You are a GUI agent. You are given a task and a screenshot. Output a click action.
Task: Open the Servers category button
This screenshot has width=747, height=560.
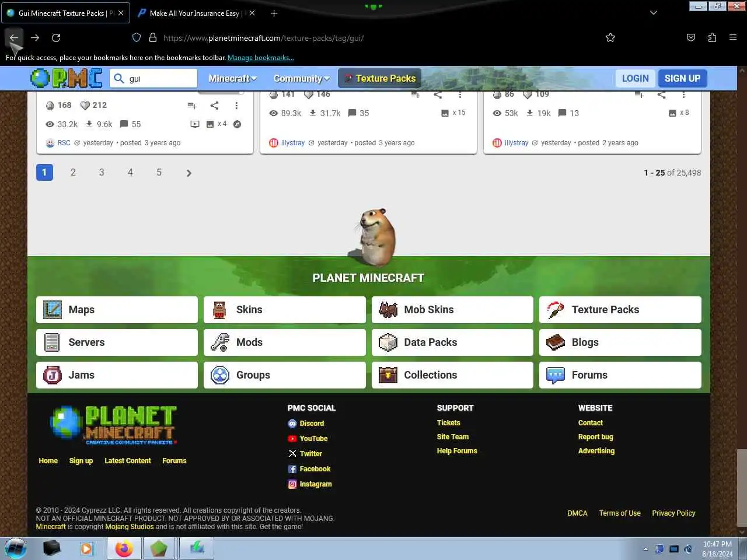pos(117,342)
